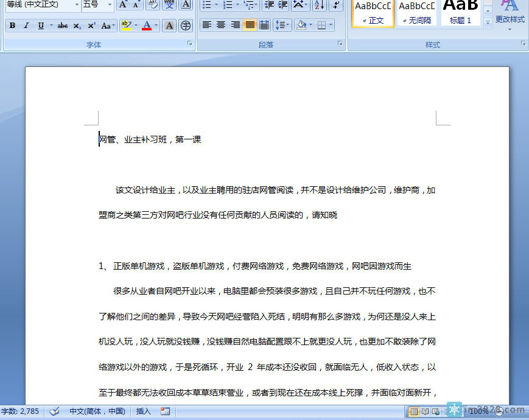Toggle bold formatting
Screen dimensions: 529x420
(x=12, y=25)
